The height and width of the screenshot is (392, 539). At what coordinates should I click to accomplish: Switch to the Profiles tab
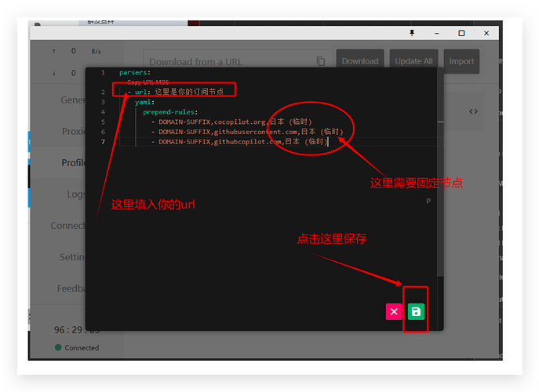[x=74, y=162]
